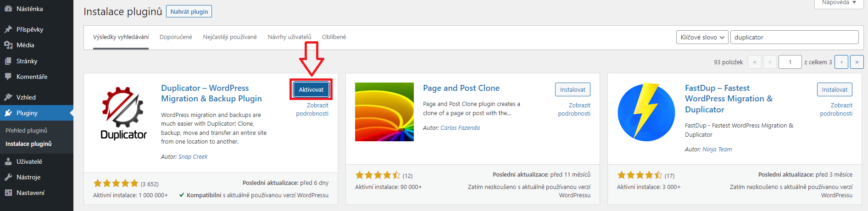
Task: Click the Vzhled paintbrush icon
Action: [x=8, y=97]
